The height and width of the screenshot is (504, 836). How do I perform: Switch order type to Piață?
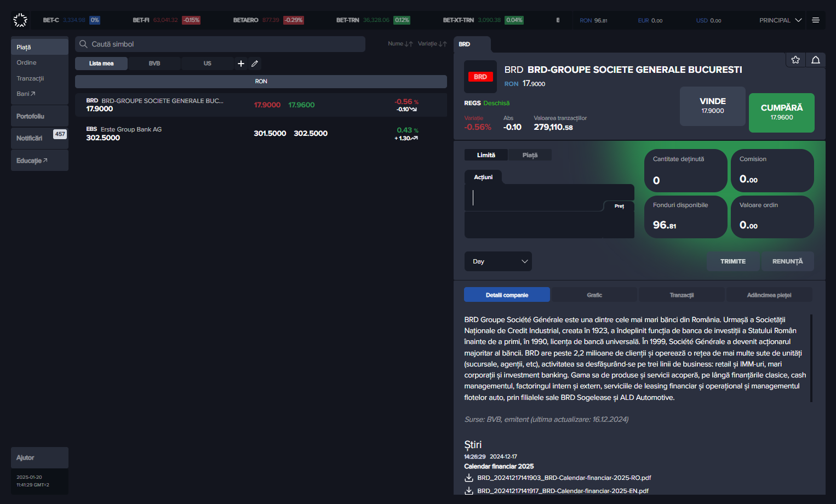click(x=530, y=155)
